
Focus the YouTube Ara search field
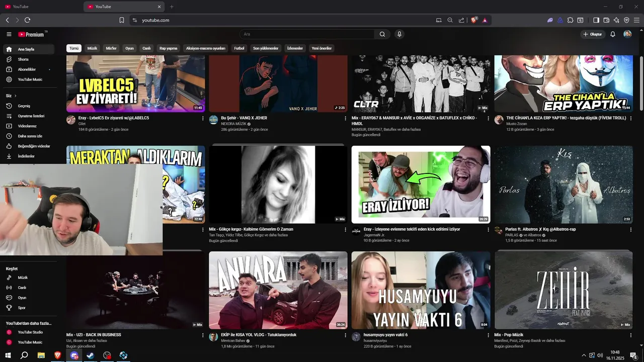click(307, 34)
